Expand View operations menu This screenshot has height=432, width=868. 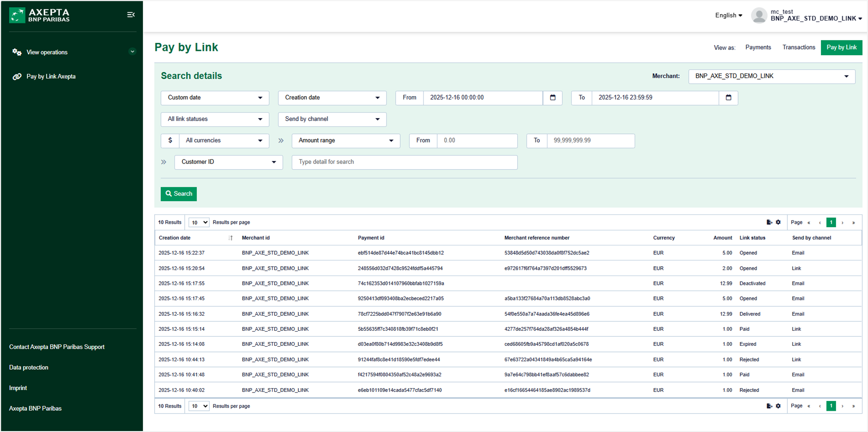[132, 52]
